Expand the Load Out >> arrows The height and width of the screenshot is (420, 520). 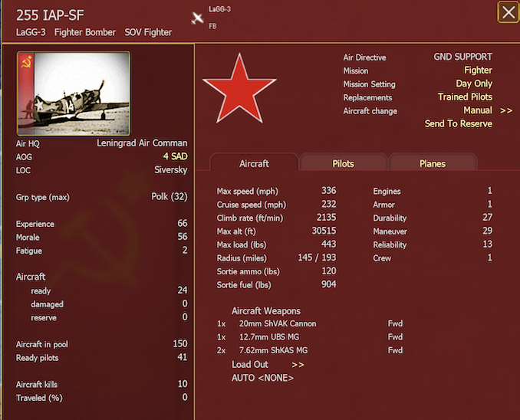[x=298, y=365]
